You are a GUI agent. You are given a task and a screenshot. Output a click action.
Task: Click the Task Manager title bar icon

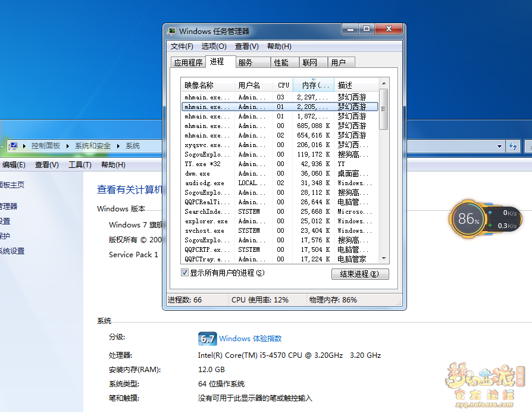[171, 31]
